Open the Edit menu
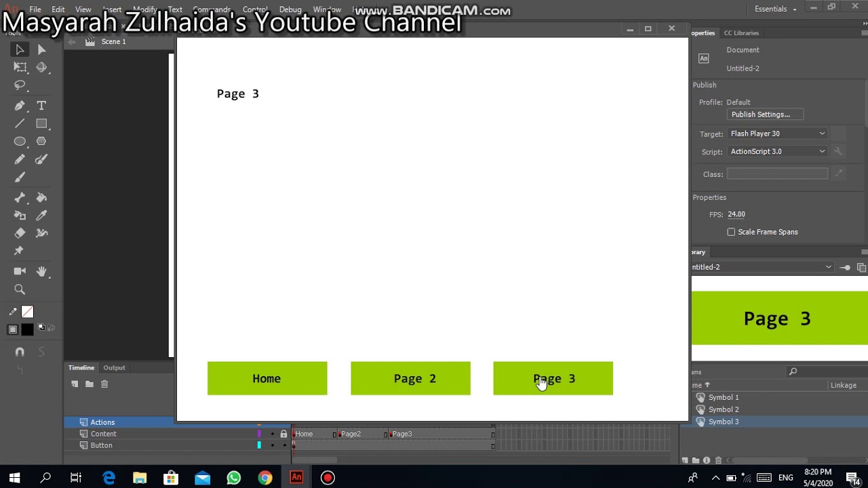Viewport: 868px width, 488px height. (58, 9)
